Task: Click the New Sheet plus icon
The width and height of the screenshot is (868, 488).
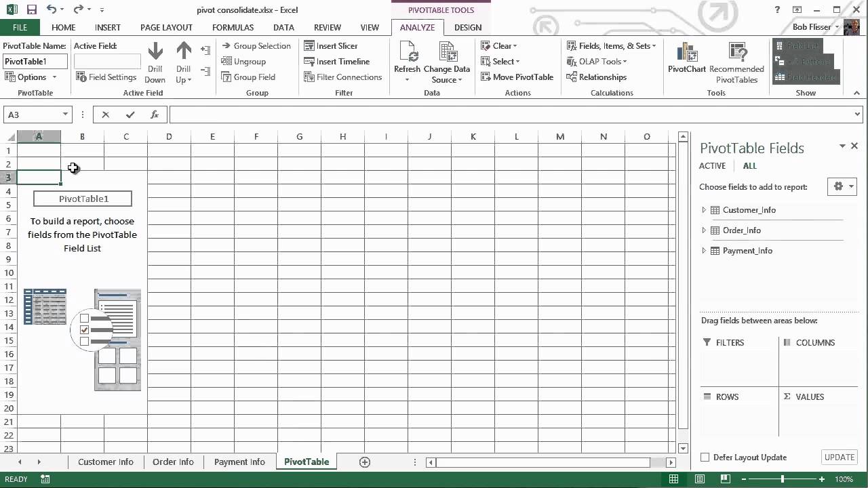Action: click(365, 462)
